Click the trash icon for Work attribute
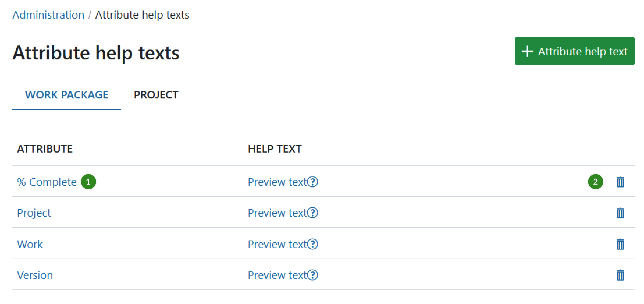 click(620, 244)
